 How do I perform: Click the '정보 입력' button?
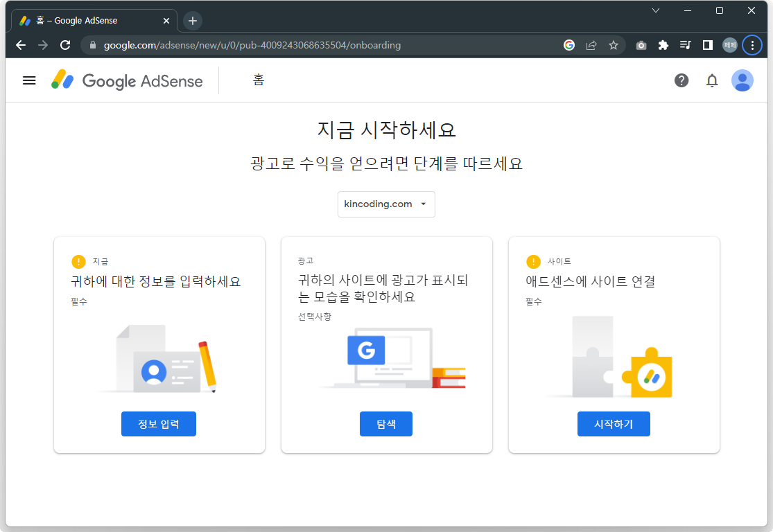[159, 424]
